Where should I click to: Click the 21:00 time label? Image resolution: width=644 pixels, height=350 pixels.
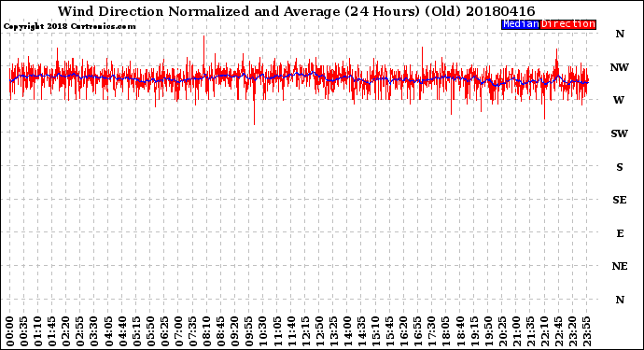(516, 331)
